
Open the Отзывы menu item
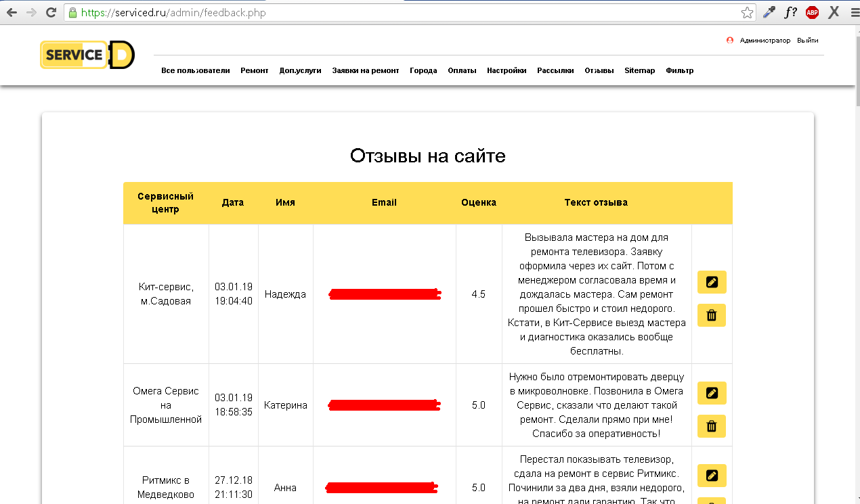click(599, 70)
